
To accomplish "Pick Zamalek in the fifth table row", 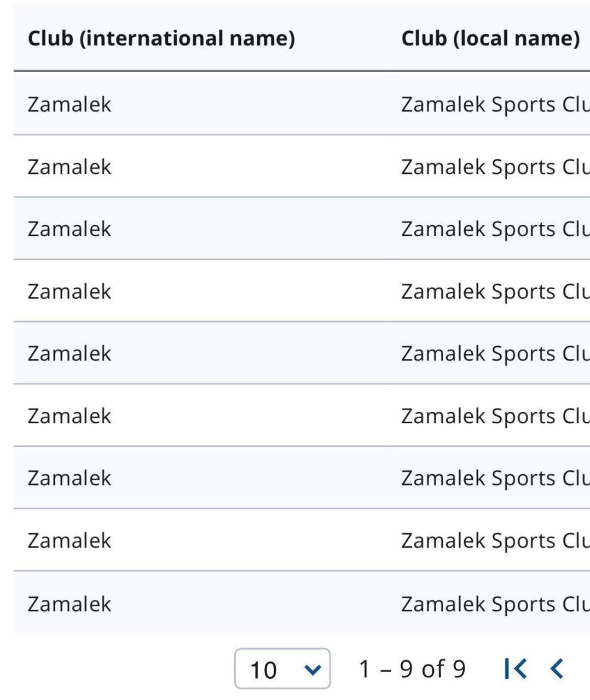I will coord(70,353).
